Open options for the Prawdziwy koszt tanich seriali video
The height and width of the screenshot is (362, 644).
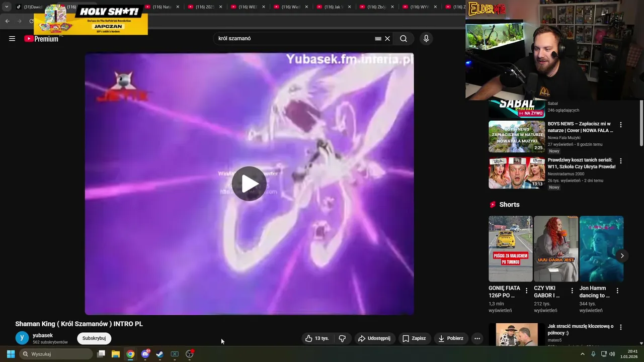coord(621,161)
